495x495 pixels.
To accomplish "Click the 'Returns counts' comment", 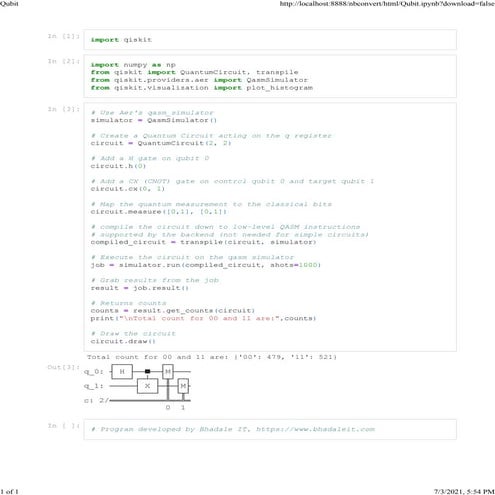I will [128, 303].
